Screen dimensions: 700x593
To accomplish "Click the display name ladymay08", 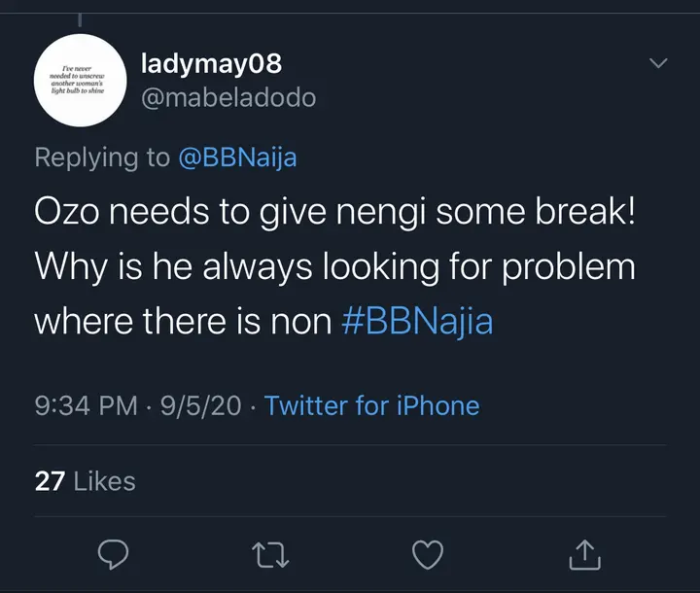I will [x=211, y=64].
